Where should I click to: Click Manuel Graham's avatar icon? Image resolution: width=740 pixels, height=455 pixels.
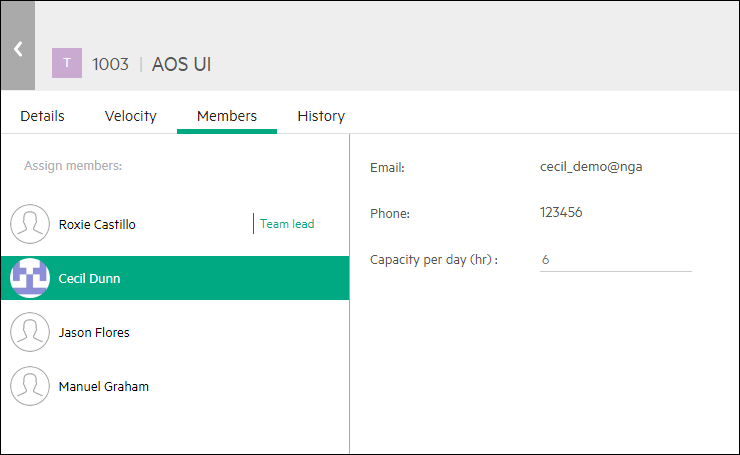tap(30, 386)
